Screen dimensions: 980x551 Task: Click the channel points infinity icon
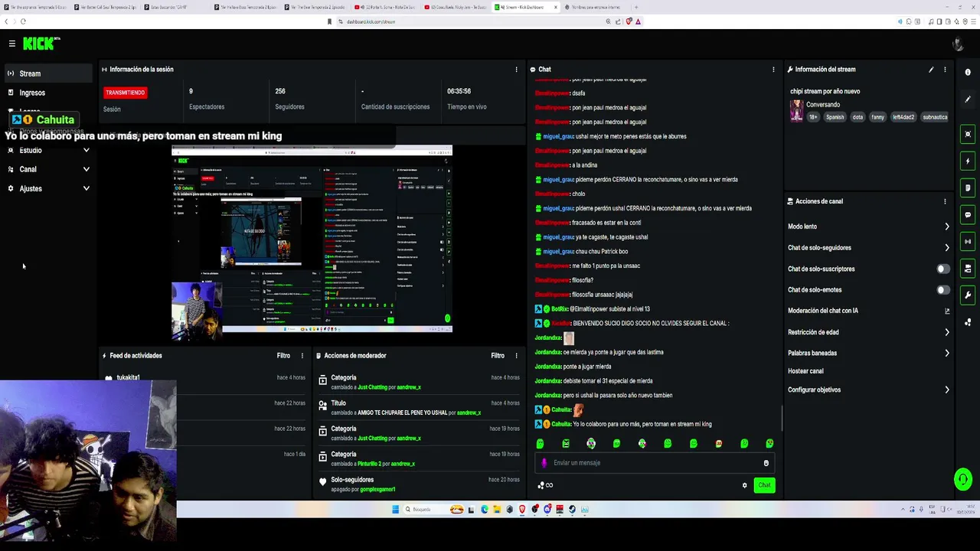click(545, 485)
